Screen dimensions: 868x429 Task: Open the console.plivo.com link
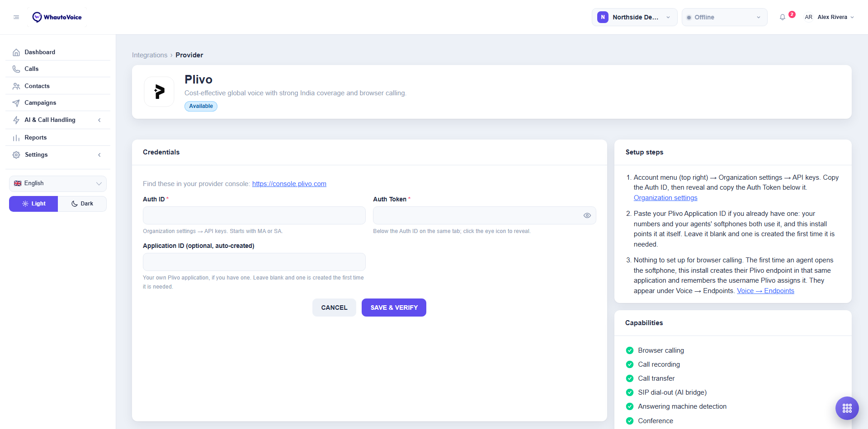289,184
